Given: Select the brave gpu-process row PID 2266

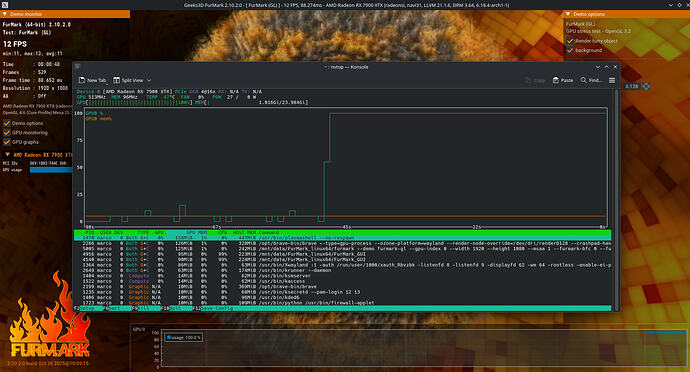Looking at the screenshot, I should [x=342, y=243].
